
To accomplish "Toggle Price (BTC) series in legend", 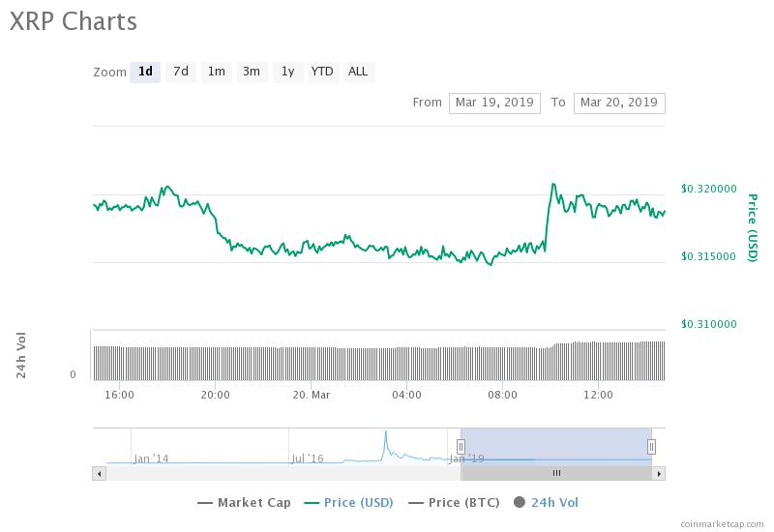I will pyautogui.click(x=455, y=503).
